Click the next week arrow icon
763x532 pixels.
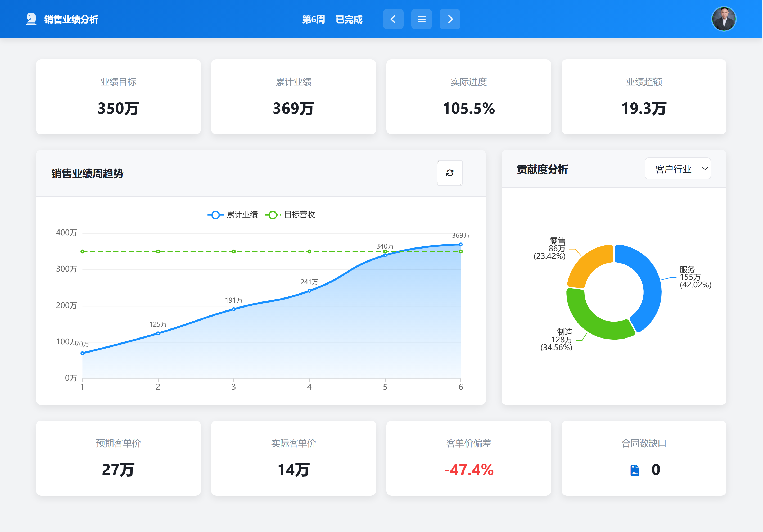pos(450,19)
